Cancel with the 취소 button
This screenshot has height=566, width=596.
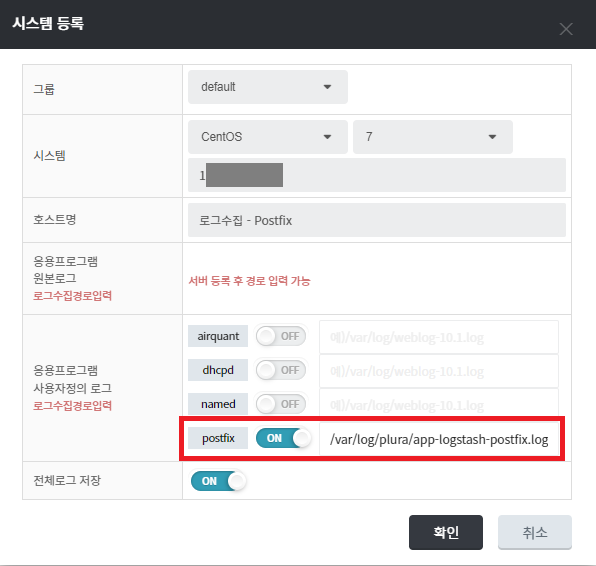[x=535, y=532]
